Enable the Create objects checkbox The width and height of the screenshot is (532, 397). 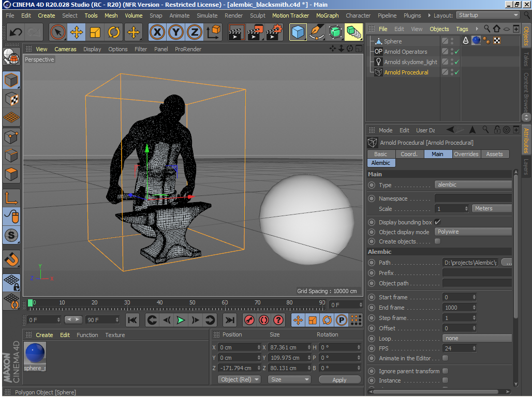pos(437,241)
